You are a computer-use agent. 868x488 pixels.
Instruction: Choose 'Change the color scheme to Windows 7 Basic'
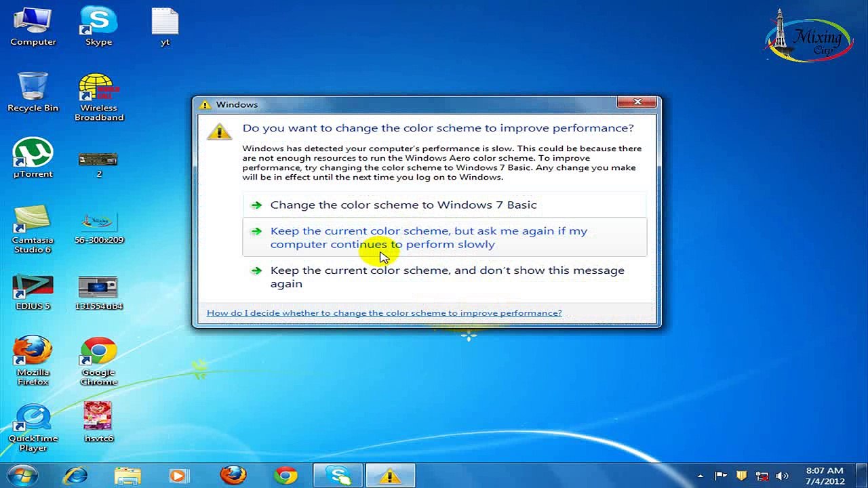[x=444, y=205]
